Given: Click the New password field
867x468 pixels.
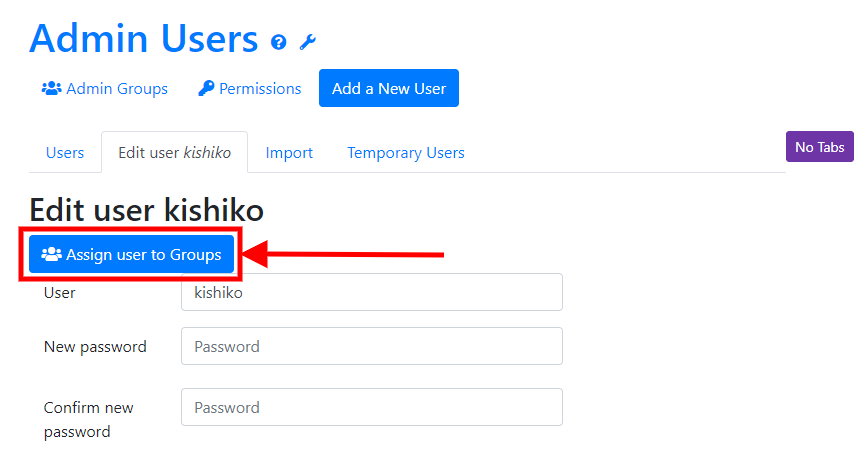Looking at the screenshot, I should point(372,346).
